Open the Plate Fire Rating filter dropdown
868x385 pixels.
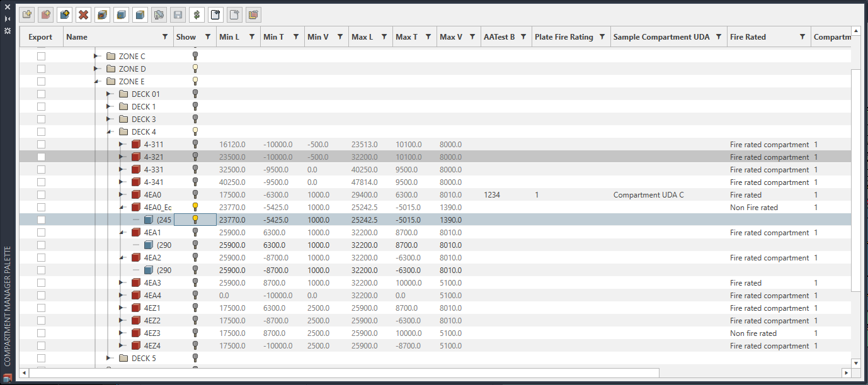(602, 37)
